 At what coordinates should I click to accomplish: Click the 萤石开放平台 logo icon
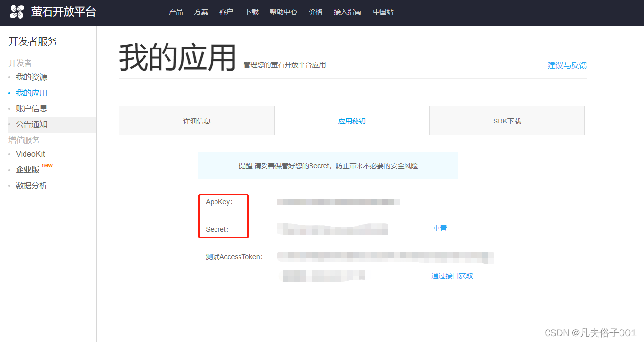click(17, 12)
